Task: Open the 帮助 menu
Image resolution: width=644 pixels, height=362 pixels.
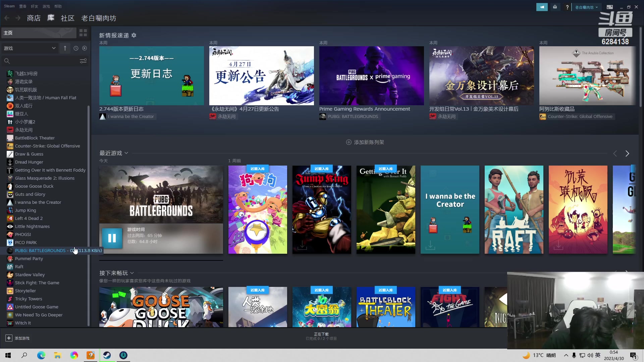Action: (x=58, y=6)
